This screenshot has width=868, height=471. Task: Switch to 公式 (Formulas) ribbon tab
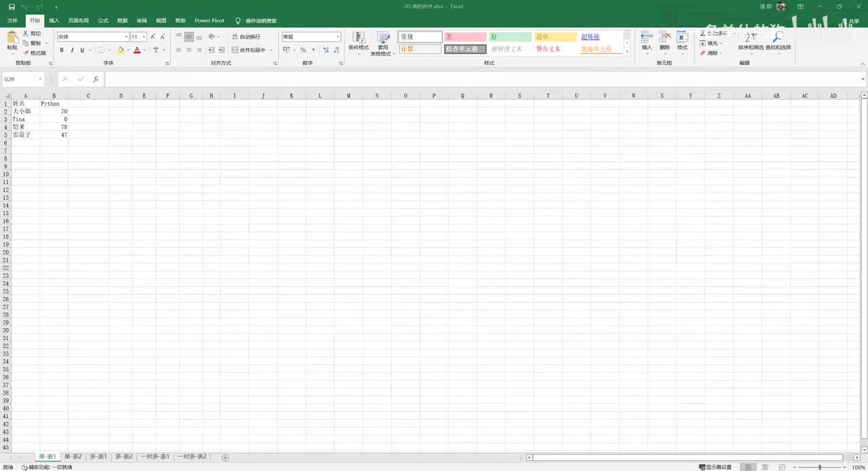point(103,20)
